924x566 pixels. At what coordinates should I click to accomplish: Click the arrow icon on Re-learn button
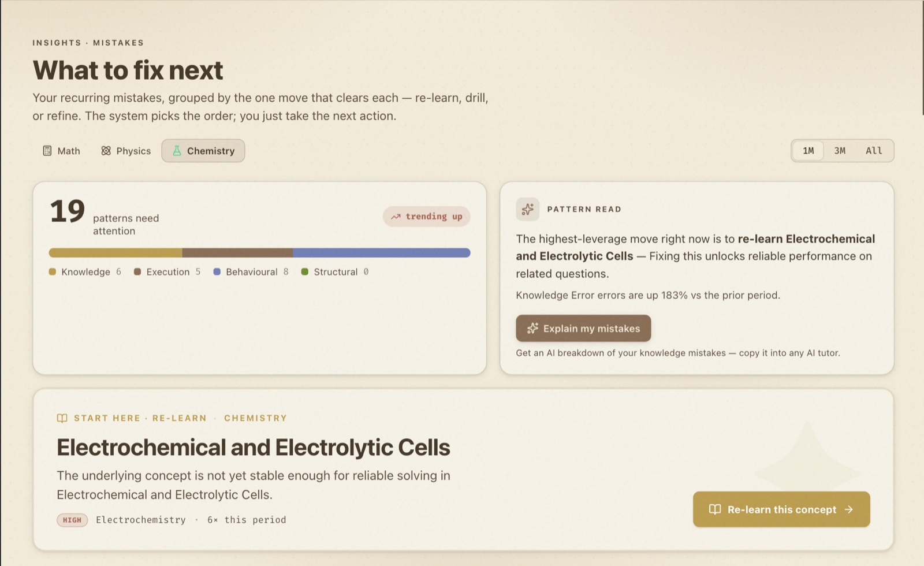pos(849,509)
